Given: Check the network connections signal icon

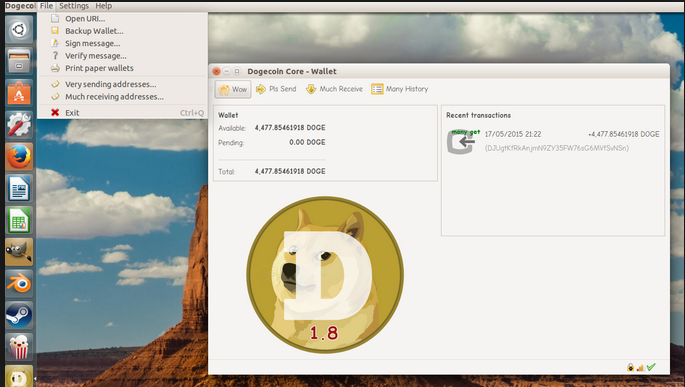Looking at the screenshot, I should tap(640, 368).
